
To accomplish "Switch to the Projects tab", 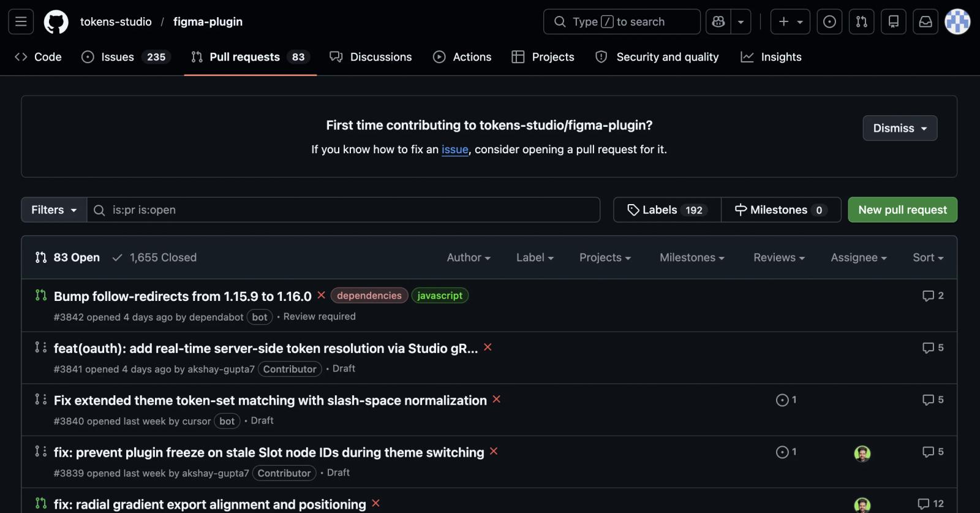I will (x=543, y=57).
